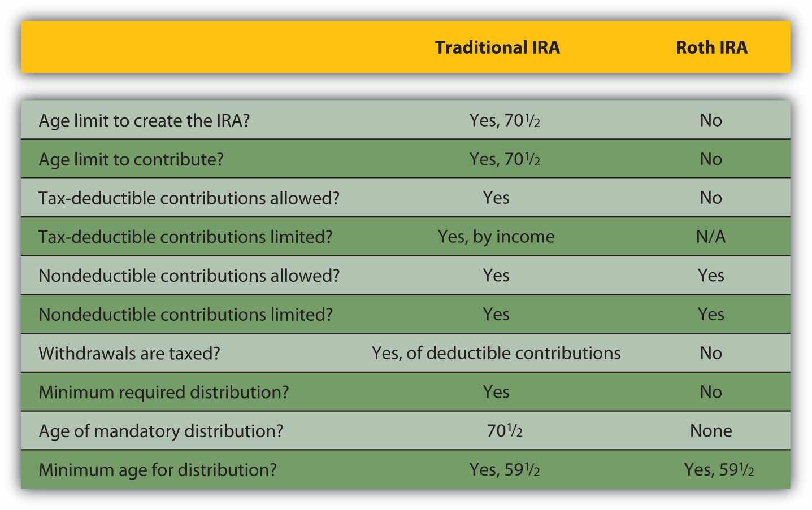The image size is (812, 510).
Task: Click Roth IRA's 'Yes, 59½' cell
Action: click(x=719, y=470)
